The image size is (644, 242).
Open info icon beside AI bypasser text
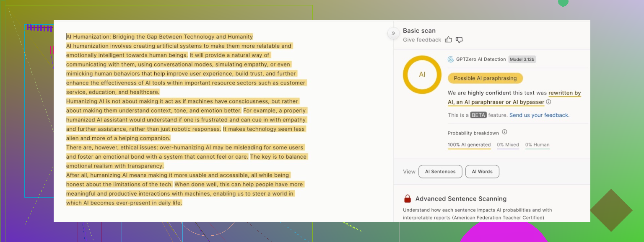click(x=548, y=102)
